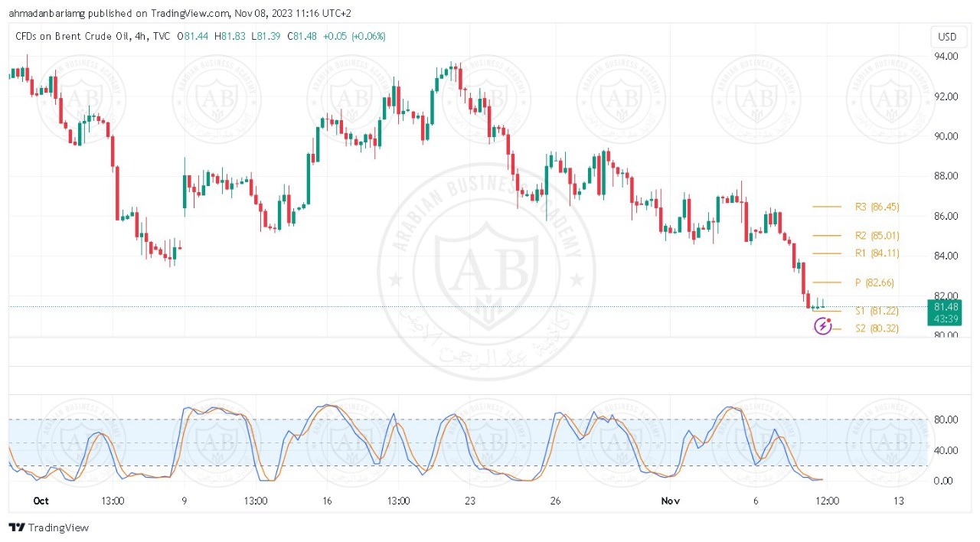The image size is (980, 542).
Task: Click the 90.00 price axis label
Action: (946, 136)
